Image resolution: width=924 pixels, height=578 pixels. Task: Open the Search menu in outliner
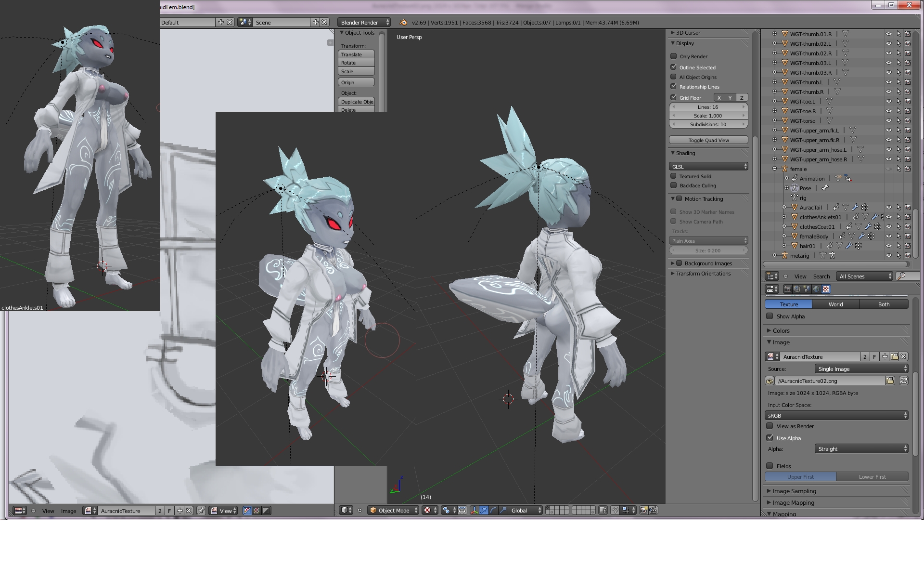pyautogui.click(x=821, y=276)
